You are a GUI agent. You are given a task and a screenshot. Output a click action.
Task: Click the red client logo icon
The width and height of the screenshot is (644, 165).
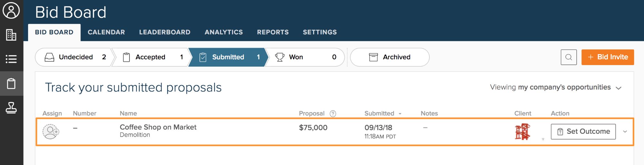[x=522, y=131]
